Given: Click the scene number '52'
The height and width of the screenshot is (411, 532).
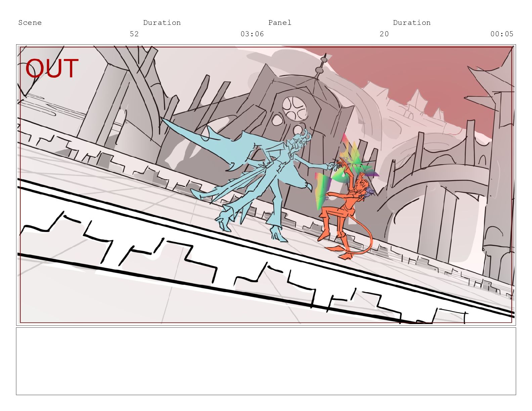Looking at the screenshot, I should pyautogui.click(x=134, y=34).
